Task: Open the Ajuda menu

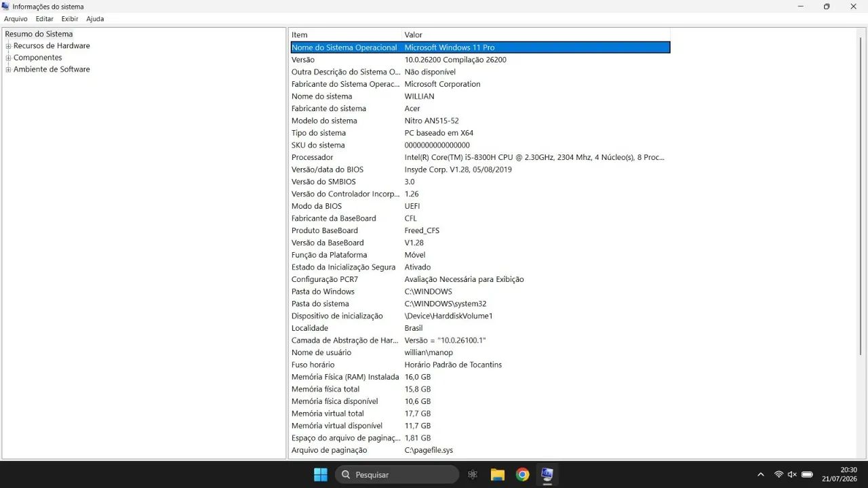Action: (x=95, y=19)
